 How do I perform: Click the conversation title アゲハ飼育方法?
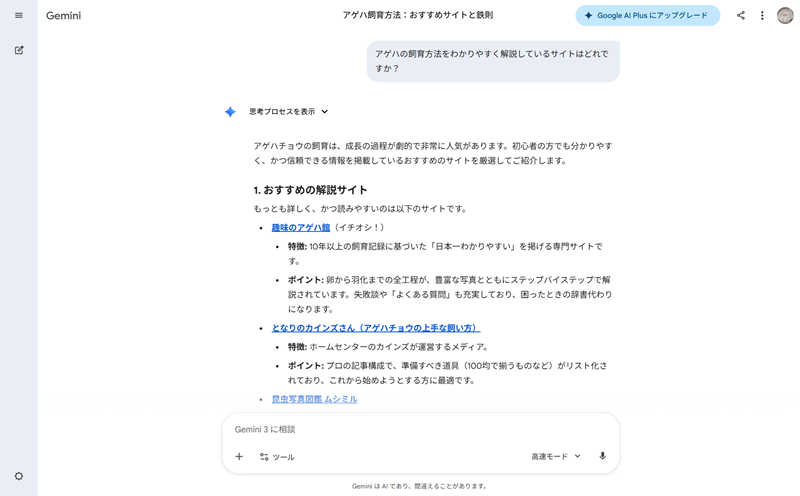(x=417, y=16)
